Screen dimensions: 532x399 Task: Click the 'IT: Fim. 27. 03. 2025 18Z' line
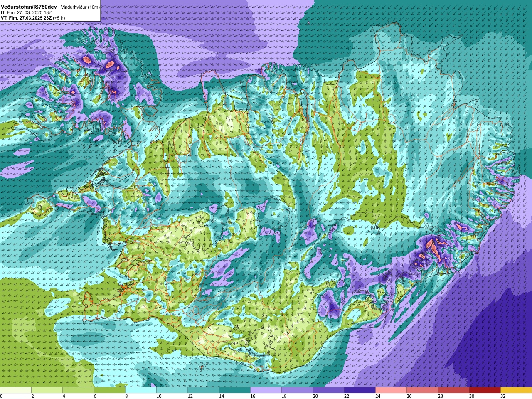click(x=25, y=13)
